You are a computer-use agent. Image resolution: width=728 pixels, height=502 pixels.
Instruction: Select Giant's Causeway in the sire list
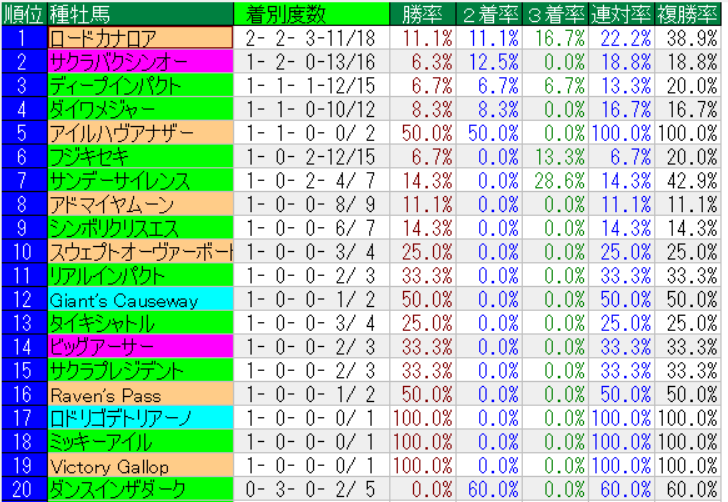pos(140,300)
